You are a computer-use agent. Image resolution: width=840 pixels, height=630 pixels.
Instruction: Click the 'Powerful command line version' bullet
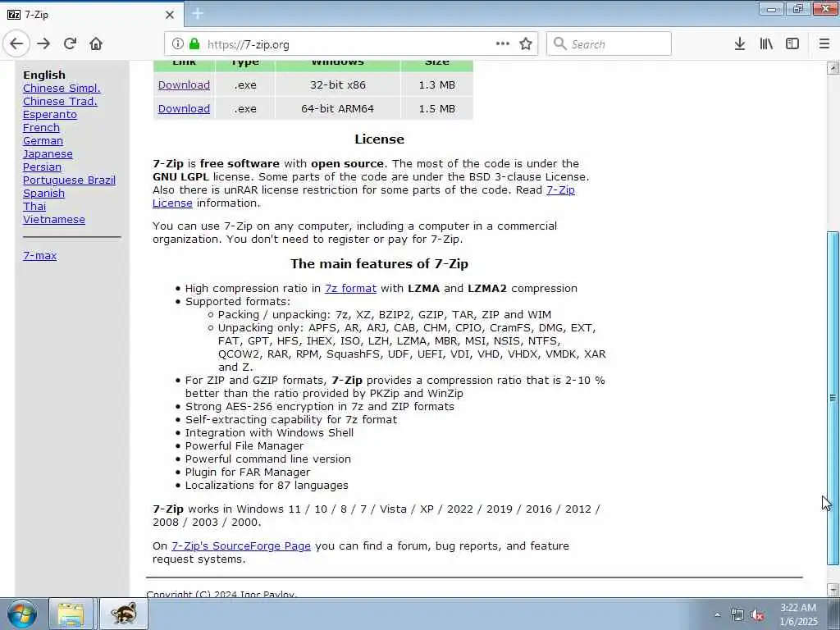coord(268,459)
